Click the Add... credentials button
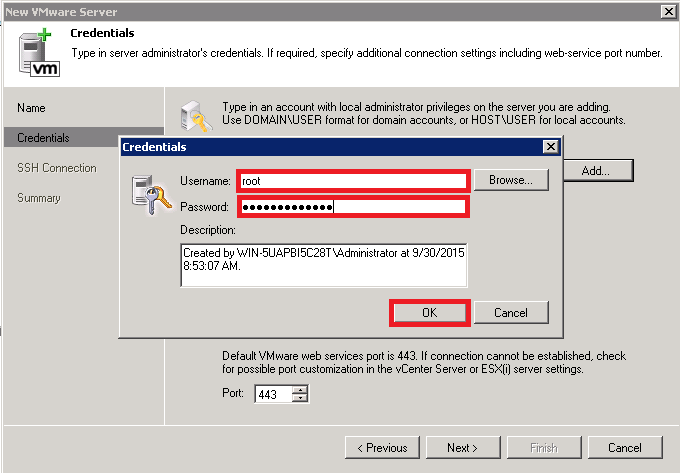 [x=598, y=171]
